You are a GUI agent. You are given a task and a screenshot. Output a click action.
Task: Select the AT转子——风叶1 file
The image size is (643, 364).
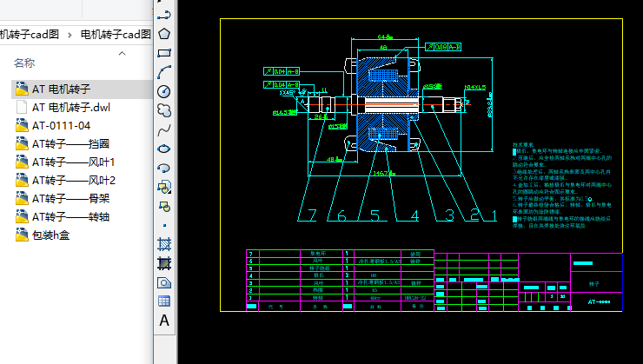point(74,162)
